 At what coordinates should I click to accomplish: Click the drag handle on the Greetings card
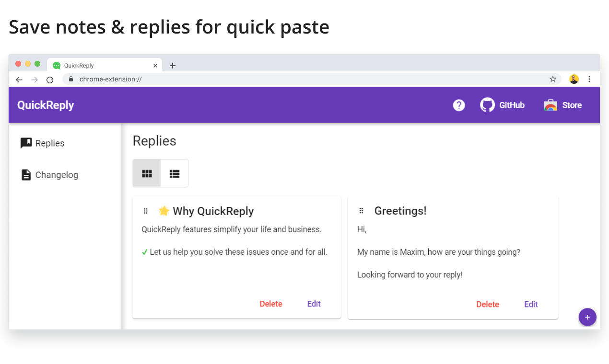(x=361, y=210)
